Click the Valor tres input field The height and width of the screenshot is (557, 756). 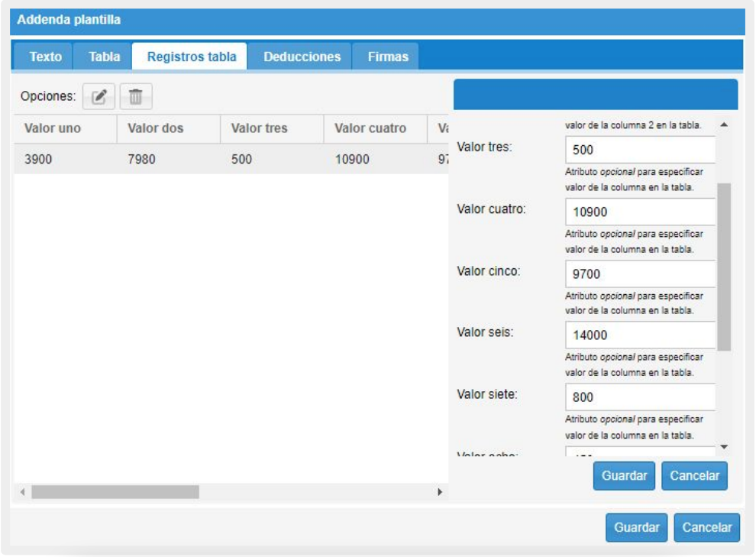pos(640,150)
